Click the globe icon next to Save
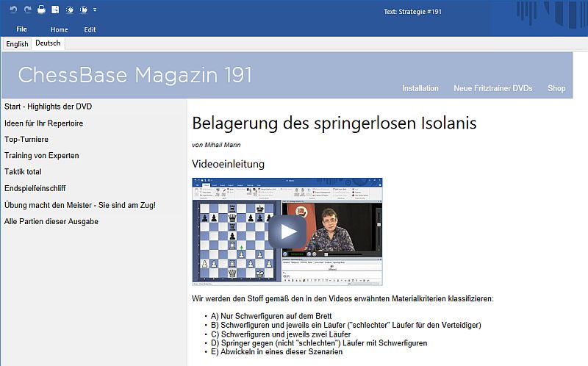 tap(69, 10)
